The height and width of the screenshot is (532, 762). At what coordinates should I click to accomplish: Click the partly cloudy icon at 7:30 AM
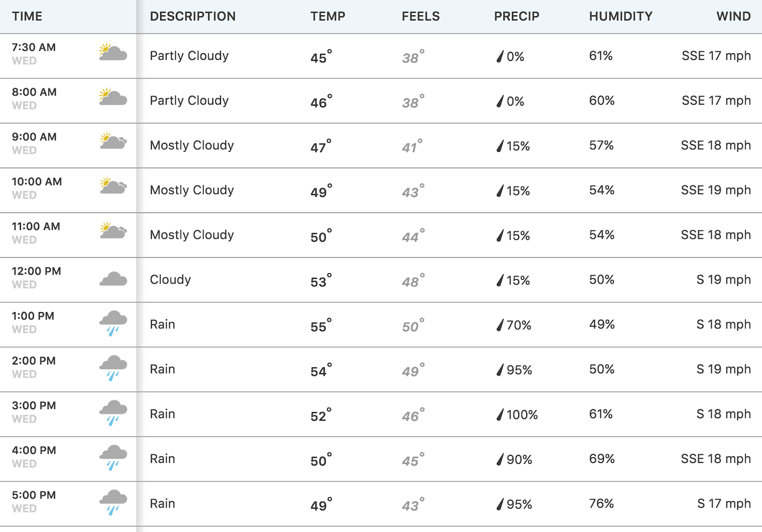tap(113, 52)
